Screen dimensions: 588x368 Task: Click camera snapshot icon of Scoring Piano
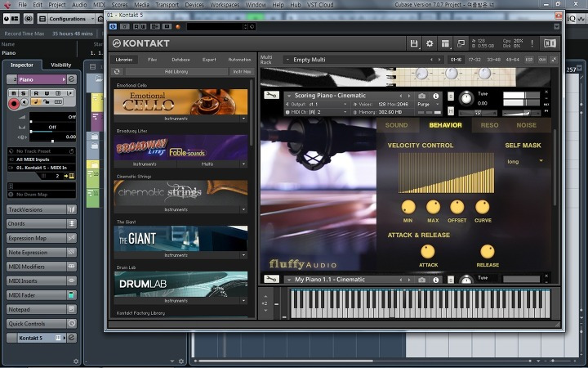(422, 96)
